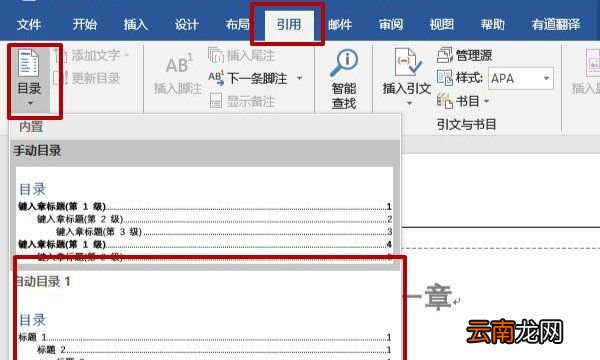Select the 引用 tab
600x360 pixels.
pyautogui.click(x=289, y=25)
